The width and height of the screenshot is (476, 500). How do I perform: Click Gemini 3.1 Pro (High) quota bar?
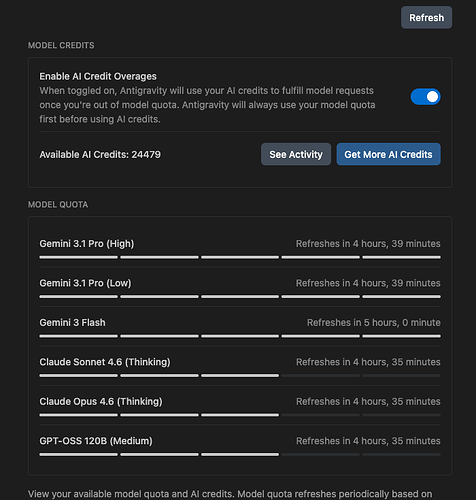pyautogui.click(x=240, y=257)
